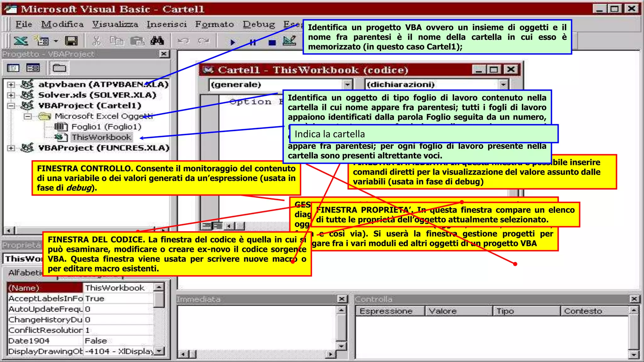
Task: Click the Copy icon in toolbar
Action: 117,41
